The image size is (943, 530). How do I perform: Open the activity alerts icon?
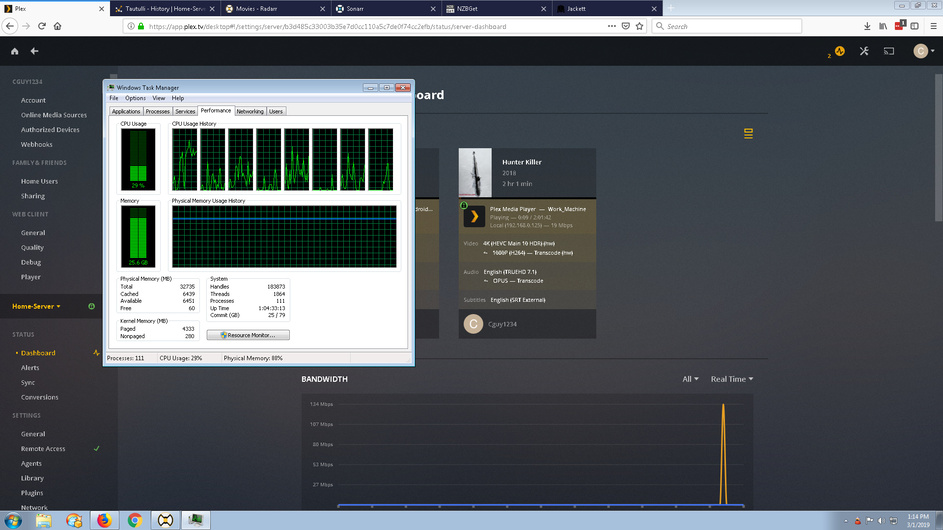tap(839, 51)
